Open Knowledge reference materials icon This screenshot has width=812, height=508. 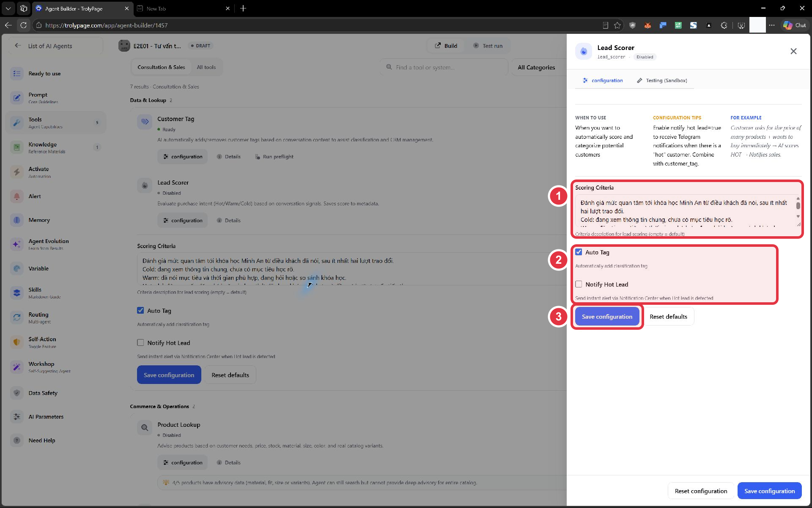pos(16,147)
